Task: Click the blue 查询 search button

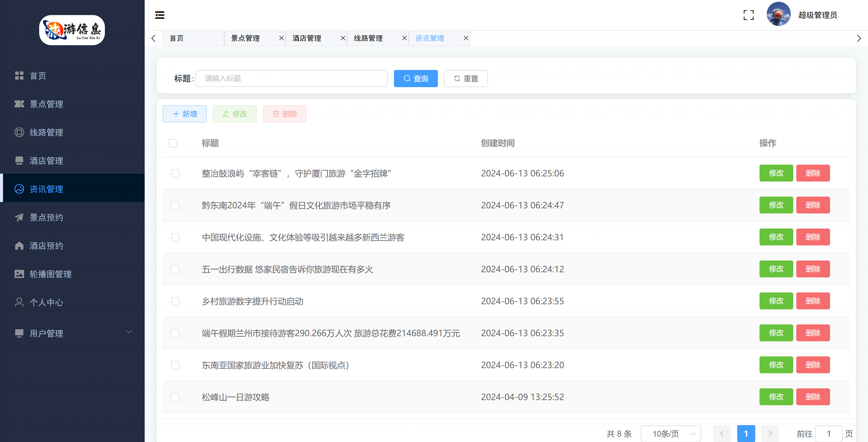Action: click(x=416, y=79)
